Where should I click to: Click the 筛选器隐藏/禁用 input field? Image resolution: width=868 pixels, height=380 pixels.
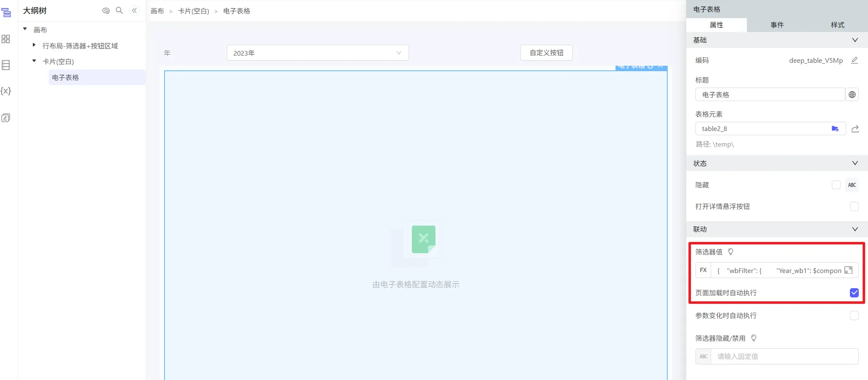tap(784, 356)
